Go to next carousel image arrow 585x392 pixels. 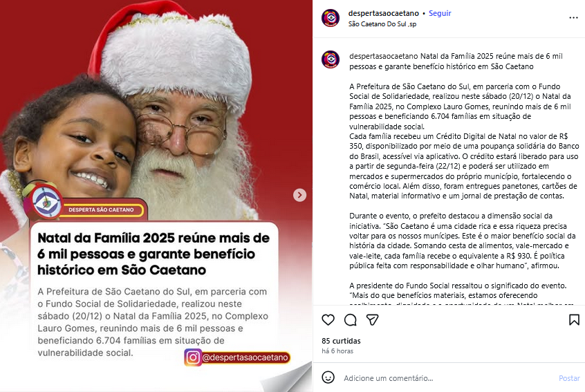tap(299, 195)
